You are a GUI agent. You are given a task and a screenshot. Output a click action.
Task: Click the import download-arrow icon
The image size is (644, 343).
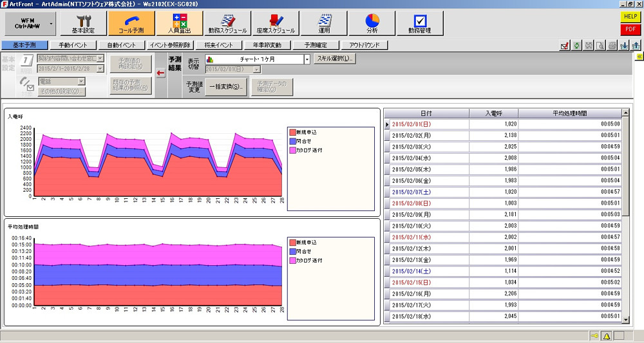pyautogui.click(x=623, y=46)
